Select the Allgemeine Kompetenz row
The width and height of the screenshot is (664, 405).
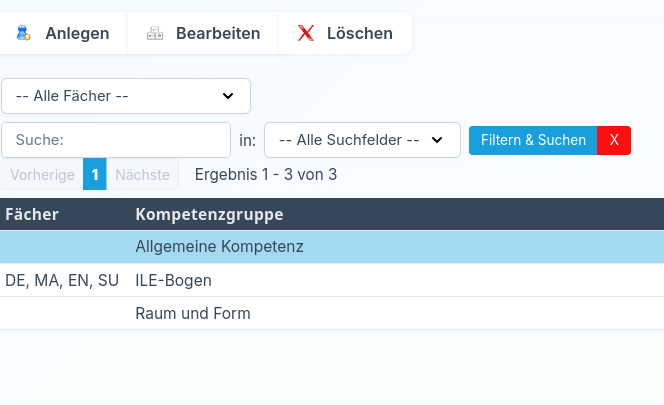(219, 246)
